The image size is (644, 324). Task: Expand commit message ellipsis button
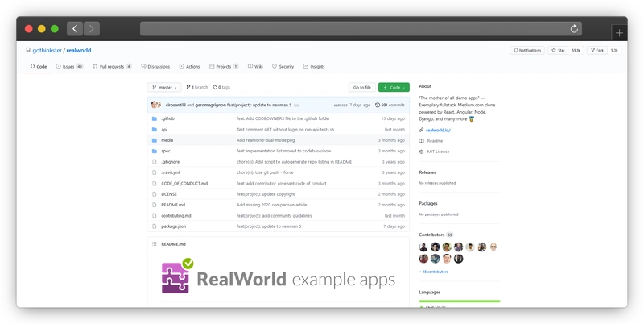click(x=296, y=106)
